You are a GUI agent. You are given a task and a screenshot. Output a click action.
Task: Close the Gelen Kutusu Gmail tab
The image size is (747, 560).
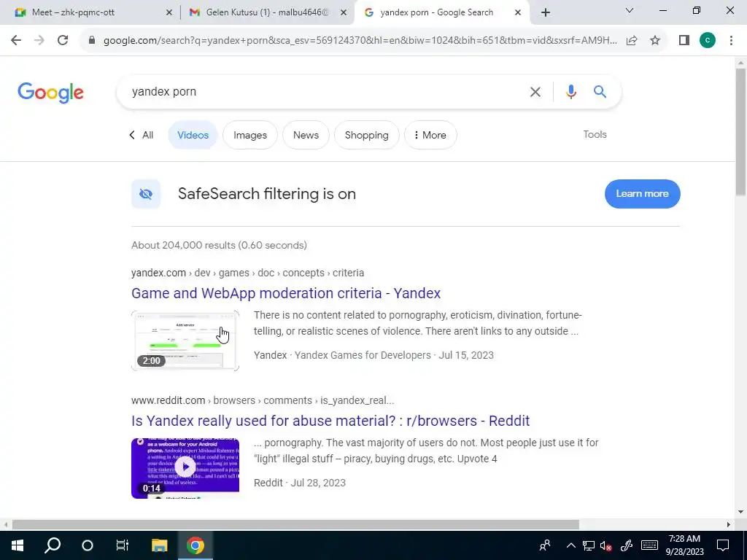click(x=344, y=13)
